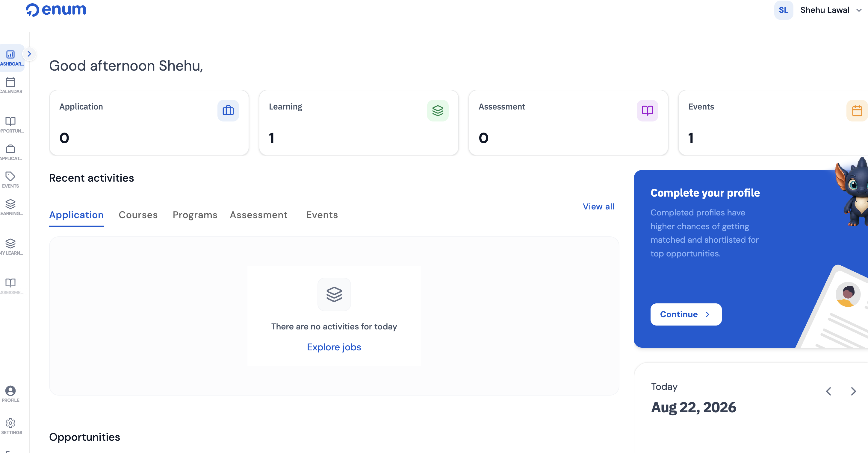
Task: Click the blue briefcase icon on Application card
Action: (228, 110)
